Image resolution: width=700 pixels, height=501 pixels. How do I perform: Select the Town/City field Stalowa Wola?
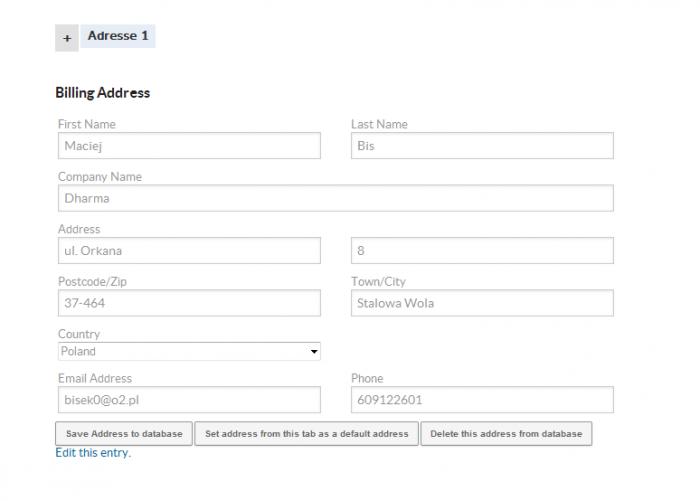(x=481, y=303)
